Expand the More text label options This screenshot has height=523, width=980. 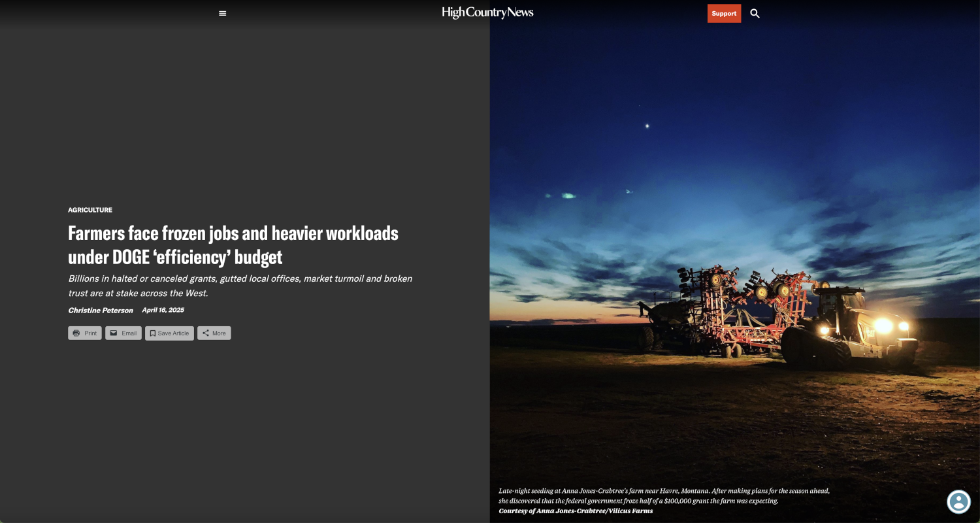click(x=219, y=333)
